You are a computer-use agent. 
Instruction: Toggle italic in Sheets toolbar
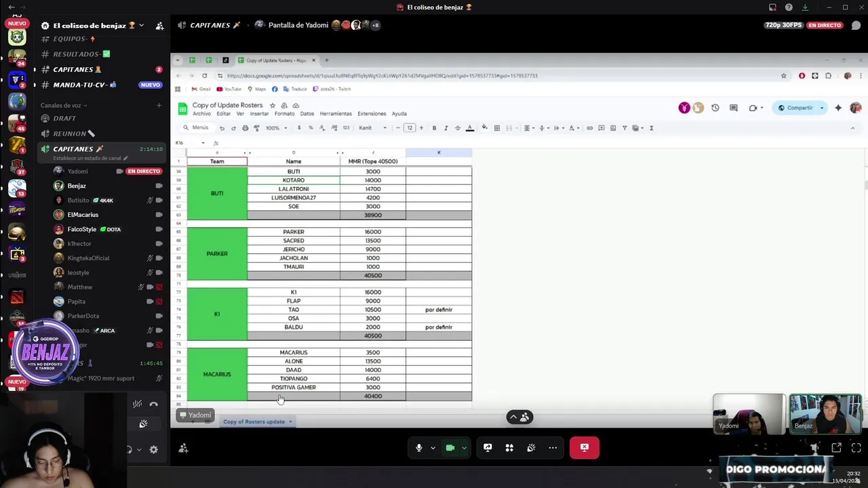446,128
